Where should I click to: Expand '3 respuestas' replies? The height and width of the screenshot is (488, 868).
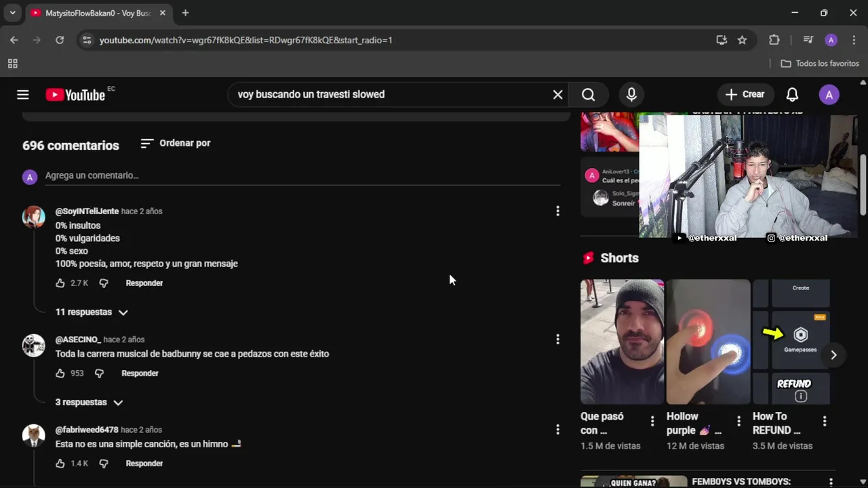tap(89, 403)
